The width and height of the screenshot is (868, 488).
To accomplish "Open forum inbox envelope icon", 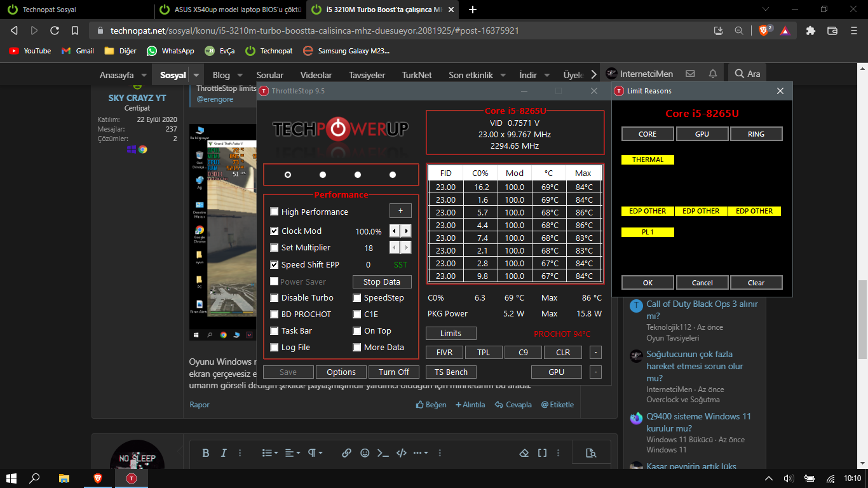I will (690, 74).
